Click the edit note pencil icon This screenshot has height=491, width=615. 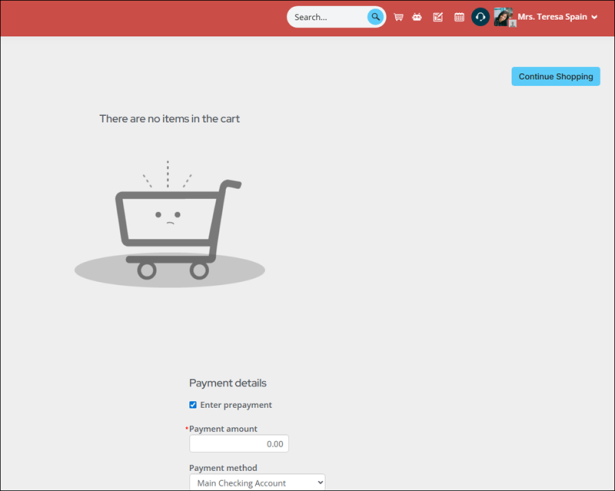[x=438, y=17]
